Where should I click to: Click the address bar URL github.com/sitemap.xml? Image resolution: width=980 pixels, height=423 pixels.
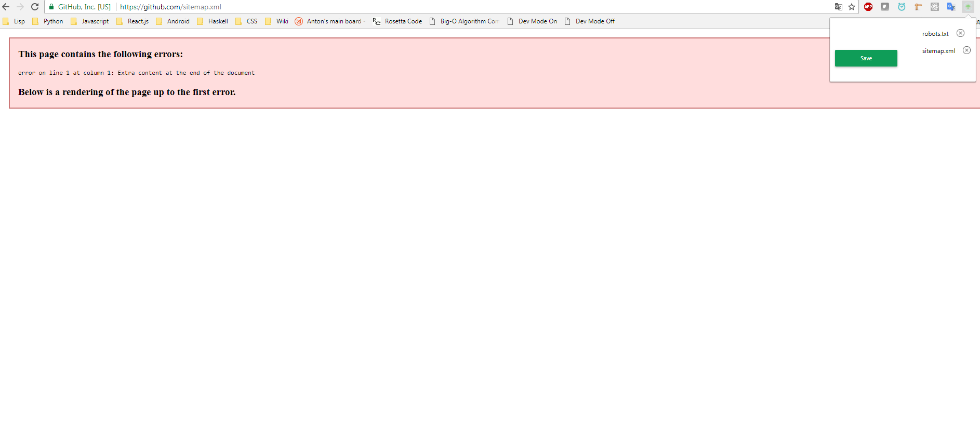pos(170,7)
